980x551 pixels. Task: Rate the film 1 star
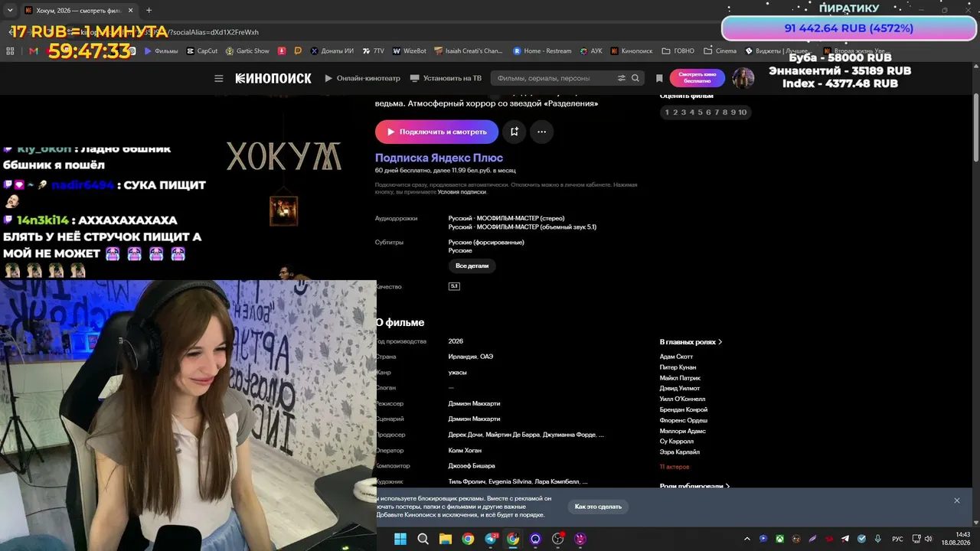[x=667, y=112]
